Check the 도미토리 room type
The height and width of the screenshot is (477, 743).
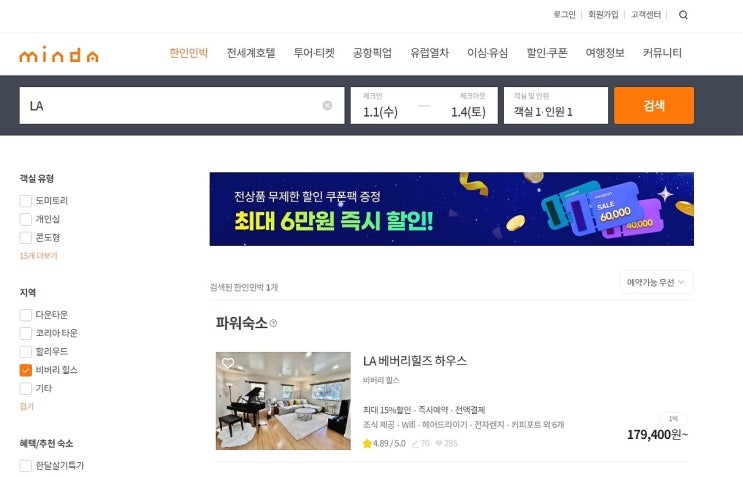(x=26, y=201)
